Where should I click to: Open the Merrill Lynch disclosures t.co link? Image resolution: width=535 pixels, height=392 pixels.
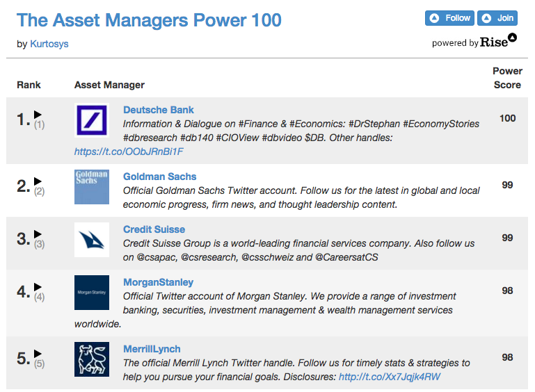[x=390, y=377]
